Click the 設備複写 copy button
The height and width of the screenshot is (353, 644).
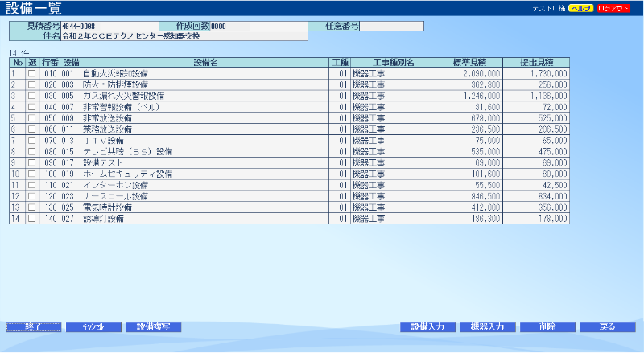(x=153, y=327)
